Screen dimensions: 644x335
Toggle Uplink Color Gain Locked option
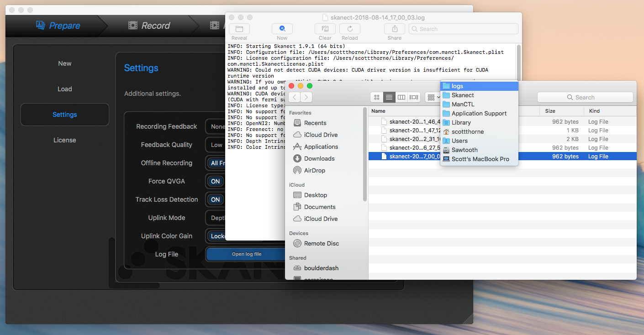pos(216,236)
